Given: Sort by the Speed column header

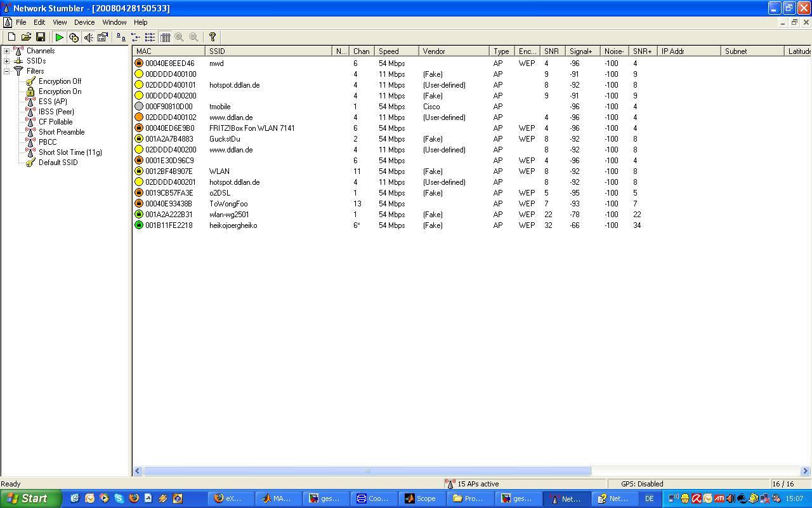Looking at the screenshot, I should click(x=396, y=51).
